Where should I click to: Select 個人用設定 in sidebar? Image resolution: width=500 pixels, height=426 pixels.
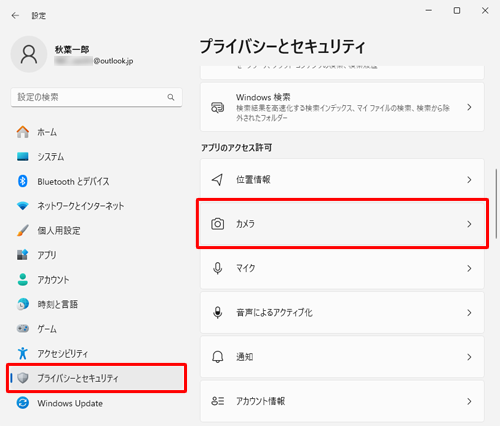96,230
